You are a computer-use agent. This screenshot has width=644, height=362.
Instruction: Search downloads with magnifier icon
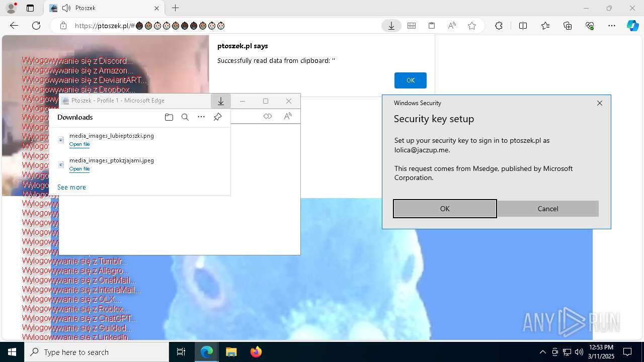pos(185,117)
